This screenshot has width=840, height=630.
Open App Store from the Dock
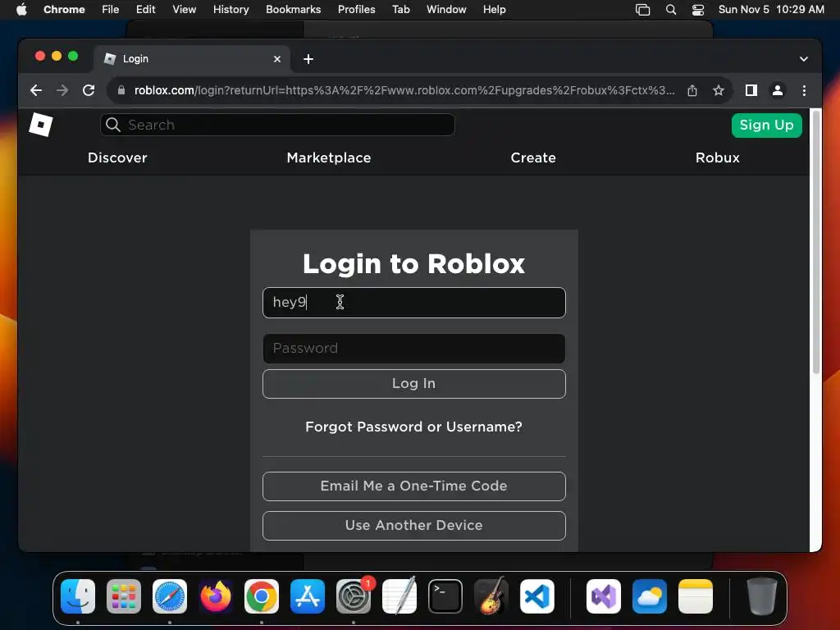click(x=308, y=596)
